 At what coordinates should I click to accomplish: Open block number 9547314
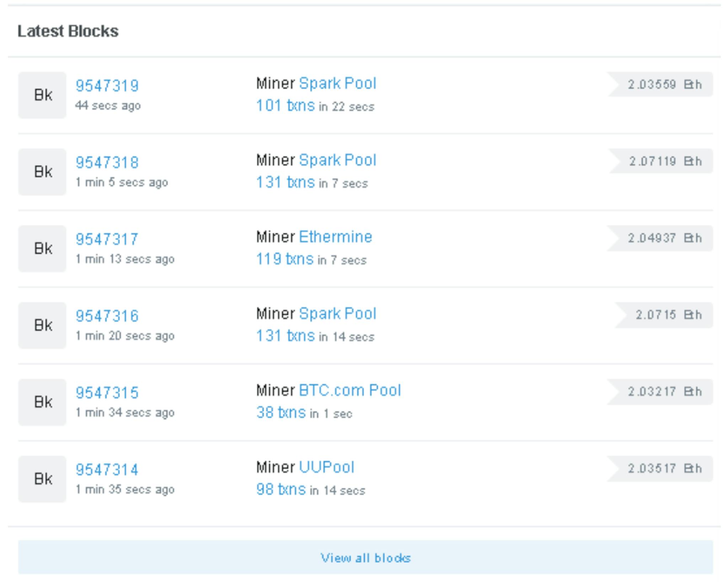click(107, 470)
